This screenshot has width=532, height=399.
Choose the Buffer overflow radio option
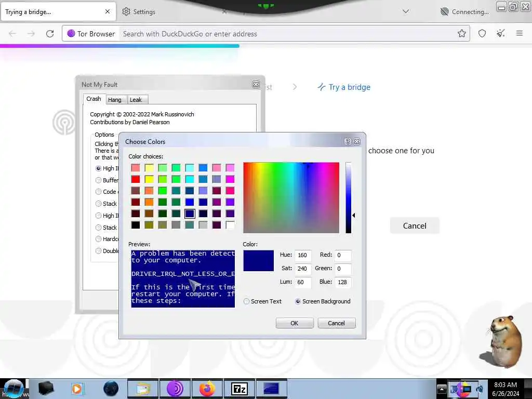tap(98, 180)
